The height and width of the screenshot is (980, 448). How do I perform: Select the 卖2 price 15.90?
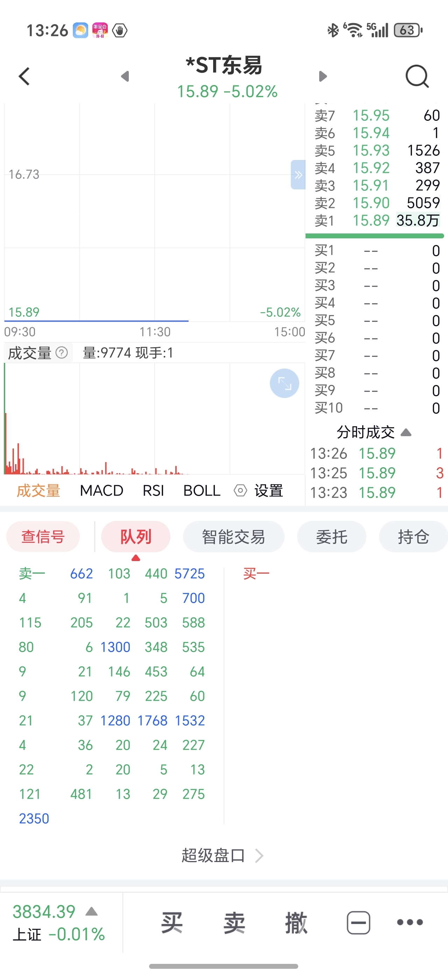371,203
